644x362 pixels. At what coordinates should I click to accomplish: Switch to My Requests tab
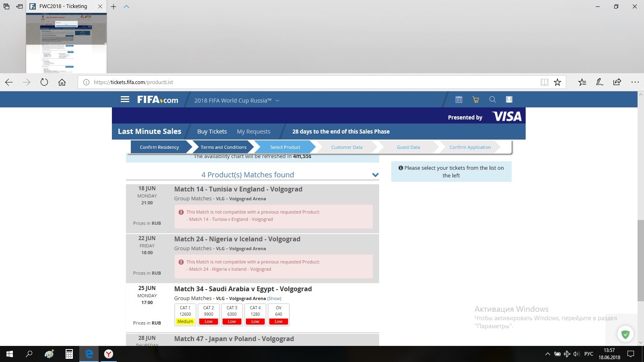[254, 132]
